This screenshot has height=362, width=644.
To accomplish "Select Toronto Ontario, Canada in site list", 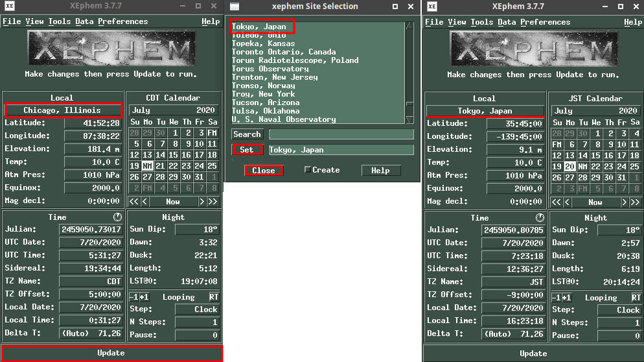I will coord(284,52).
